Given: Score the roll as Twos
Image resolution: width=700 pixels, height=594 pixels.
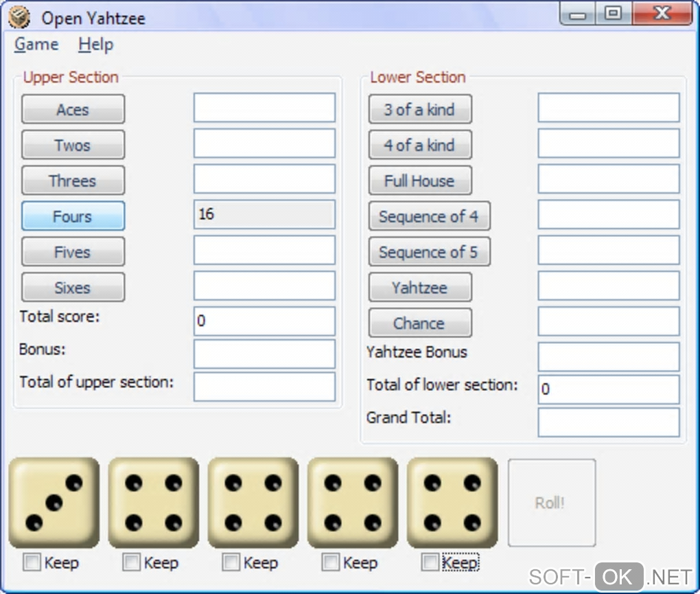Looking at the screenshot, I should [73, 145].
